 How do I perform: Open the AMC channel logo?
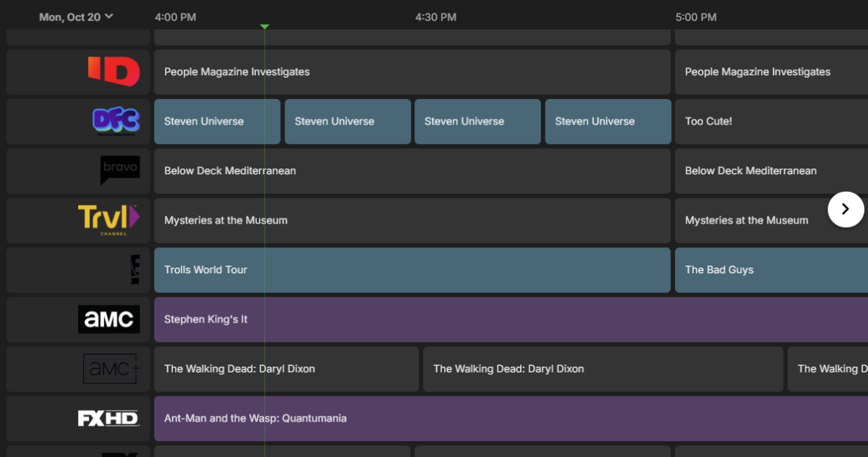(x=109, y=319)
